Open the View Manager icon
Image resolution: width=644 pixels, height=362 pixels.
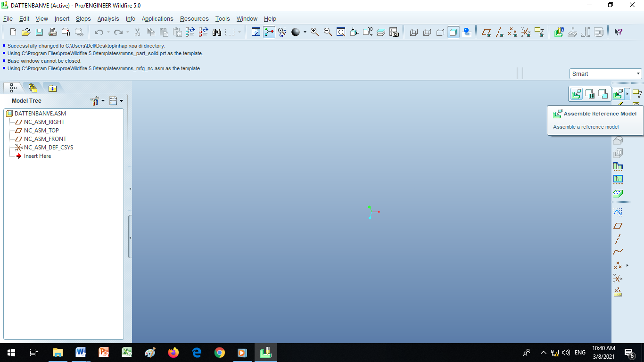[x=394, y=32]
